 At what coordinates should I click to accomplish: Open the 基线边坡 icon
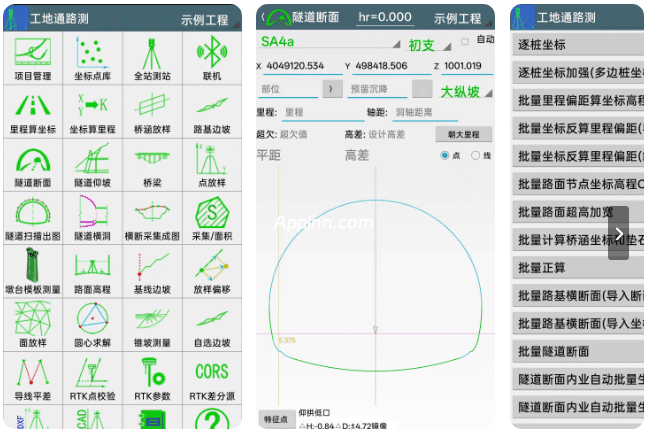pyautogui.click(x=152, y=271)
